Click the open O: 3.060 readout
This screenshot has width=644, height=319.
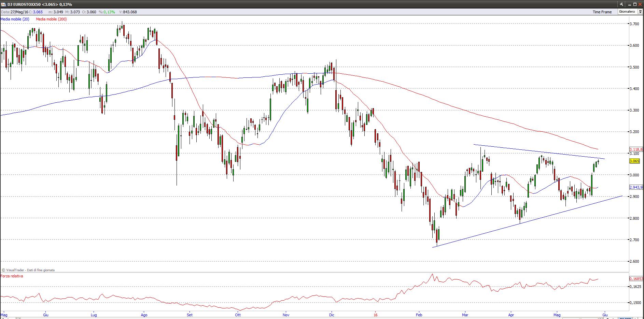(x=89, y=12)
